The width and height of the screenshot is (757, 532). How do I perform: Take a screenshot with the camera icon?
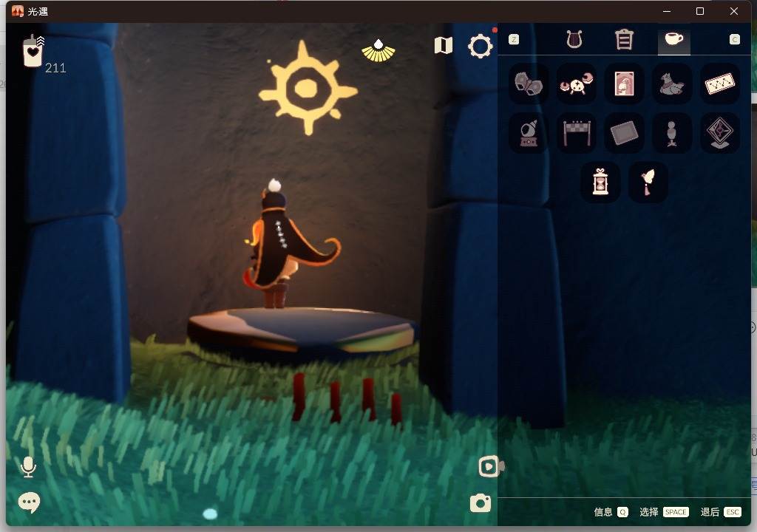tap(481, 503)
